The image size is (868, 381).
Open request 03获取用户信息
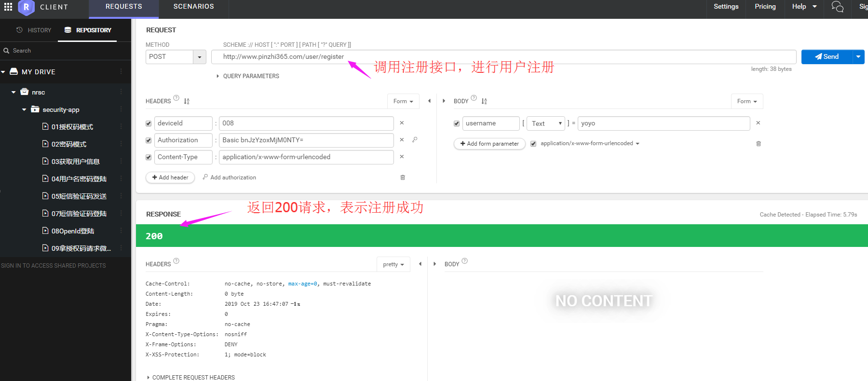coord(71,162)
